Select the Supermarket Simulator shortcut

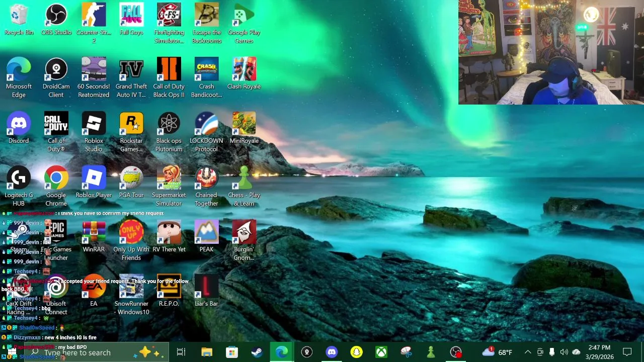point(169,187)
